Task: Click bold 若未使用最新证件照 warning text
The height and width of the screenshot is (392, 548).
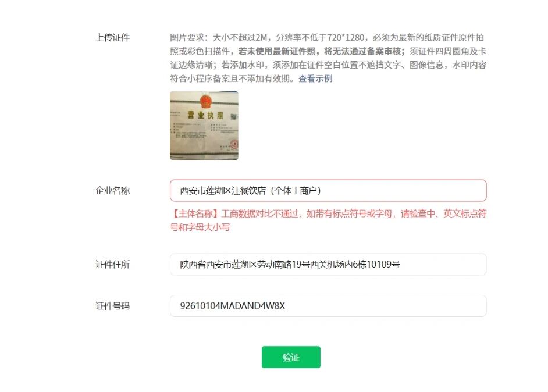Action: pos(277,51)
